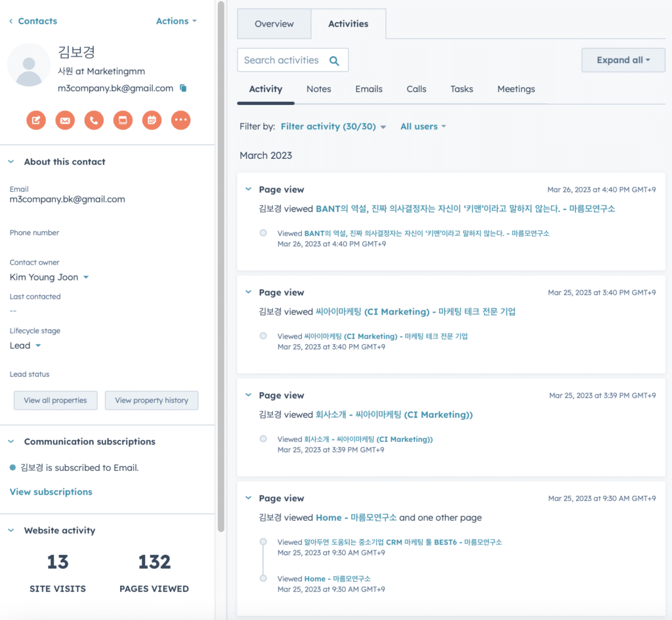
Task: Copy email address with the copy icon
Action: pyautogui.click(x=183, y=88)
